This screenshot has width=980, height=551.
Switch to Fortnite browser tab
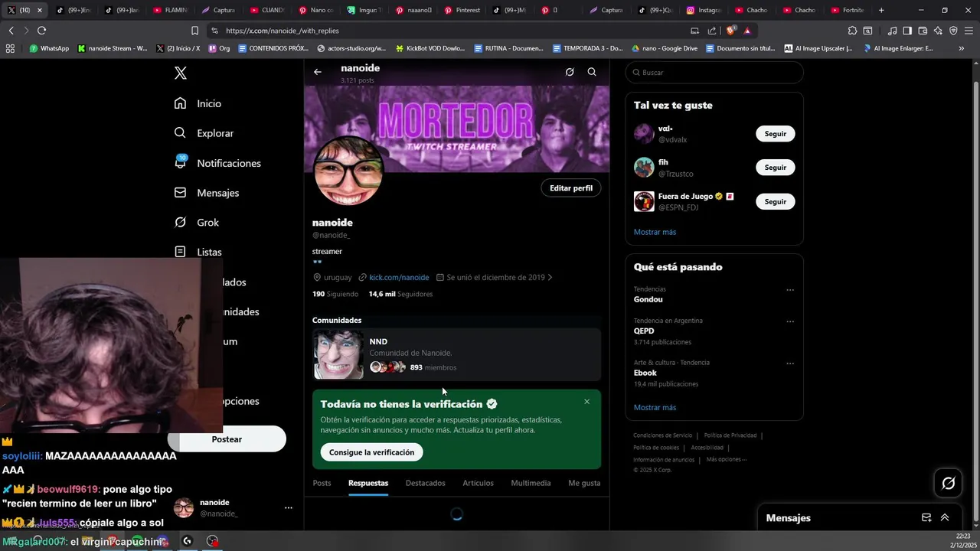coord(848,10)
